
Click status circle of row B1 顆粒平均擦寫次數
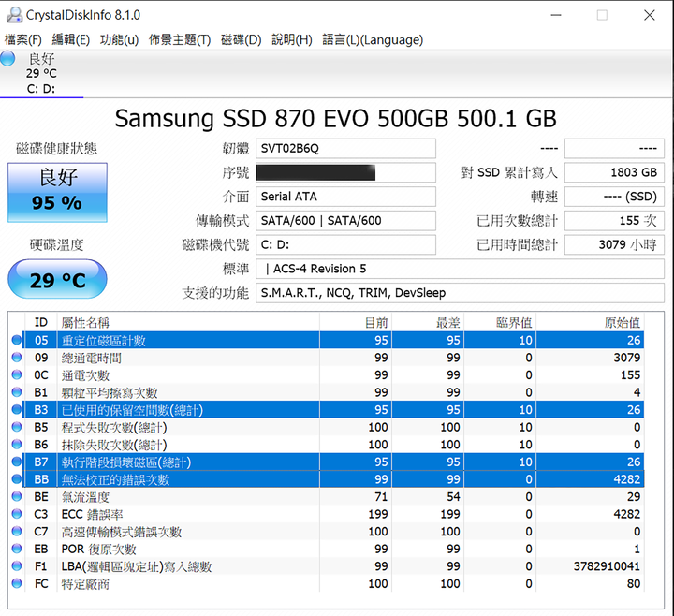pyautogui.click(x=17, y=392)
